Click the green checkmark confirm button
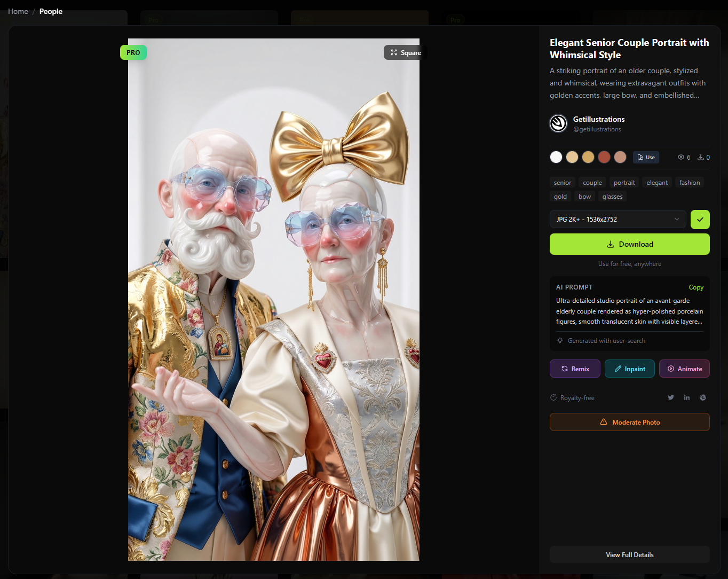728x579 pixels. click(700, 220)
